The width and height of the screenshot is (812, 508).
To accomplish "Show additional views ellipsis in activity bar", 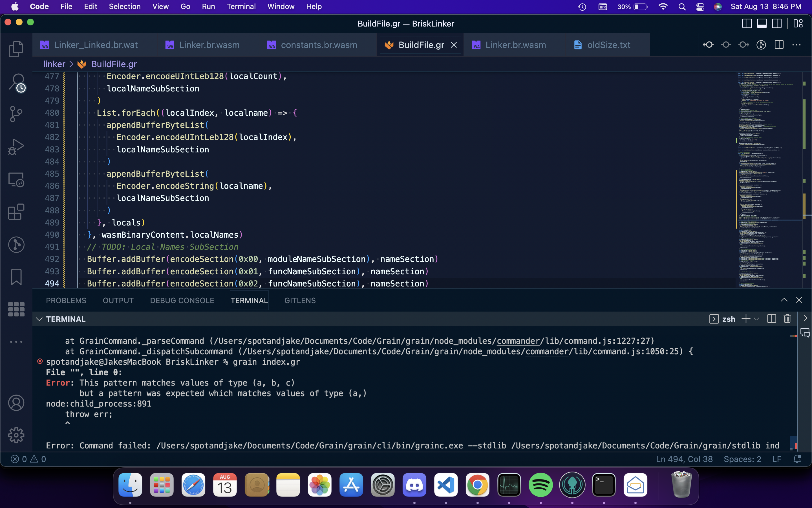I will coord(16,342).
